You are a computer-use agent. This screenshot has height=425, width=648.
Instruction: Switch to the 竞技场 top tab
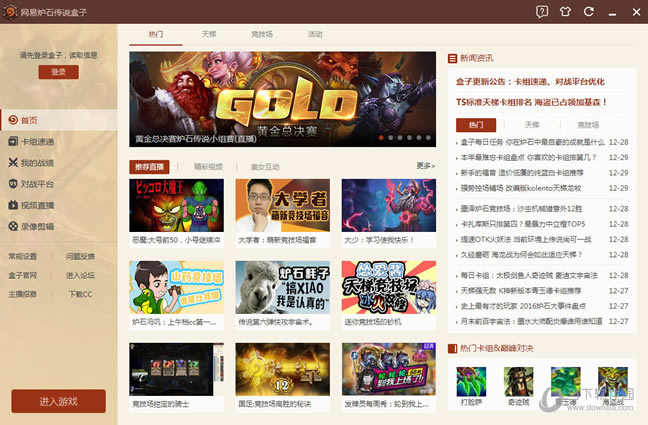point(261,33)
